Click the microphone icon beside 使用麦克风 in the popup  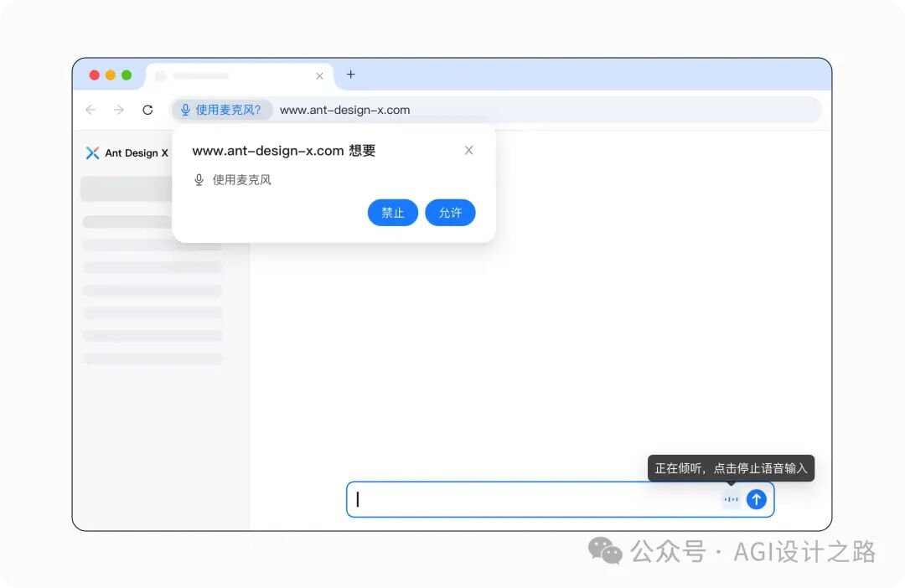tap(199, 180)
